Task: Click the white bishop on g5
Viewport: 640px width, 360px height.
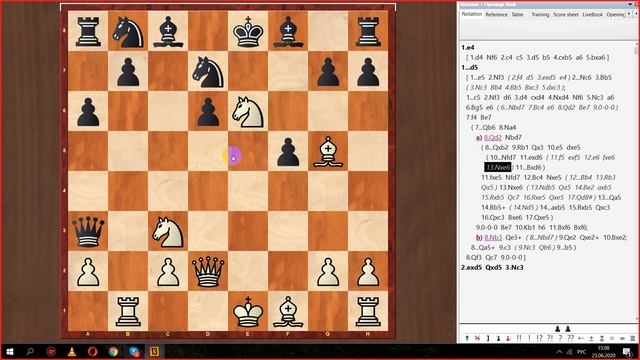Action: tap(328, 151)
